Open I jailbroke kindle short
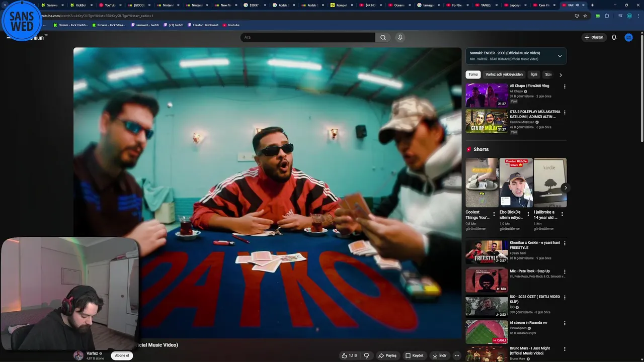The image size is (644, 362). coord(550,183)
